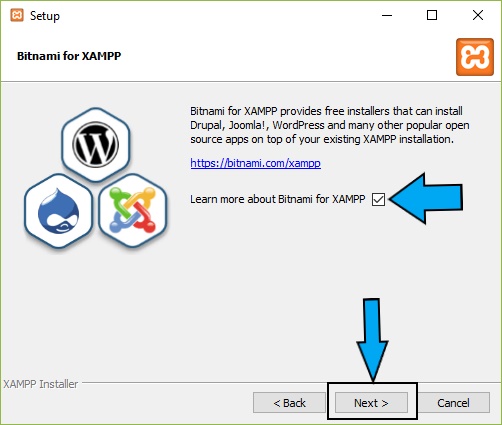Open the bitnami.com/xampp link
This screenshot has width=502, height=425.
[x=256, y=163]
